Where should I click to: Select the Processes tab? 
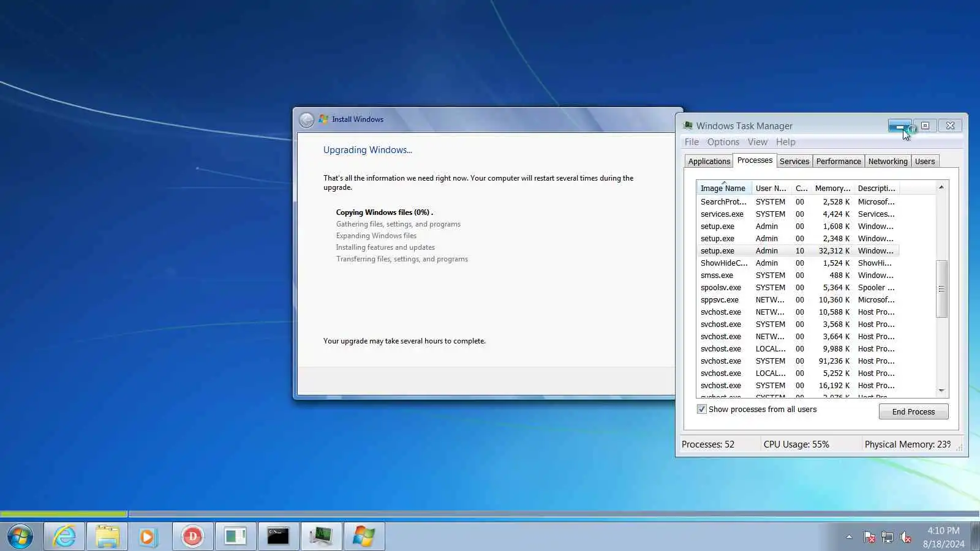tap(755, 160)
